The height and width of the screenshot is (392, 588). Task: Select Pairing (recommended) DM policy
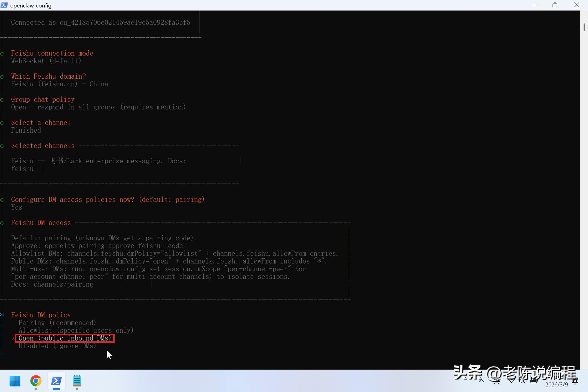coord(57,323)
